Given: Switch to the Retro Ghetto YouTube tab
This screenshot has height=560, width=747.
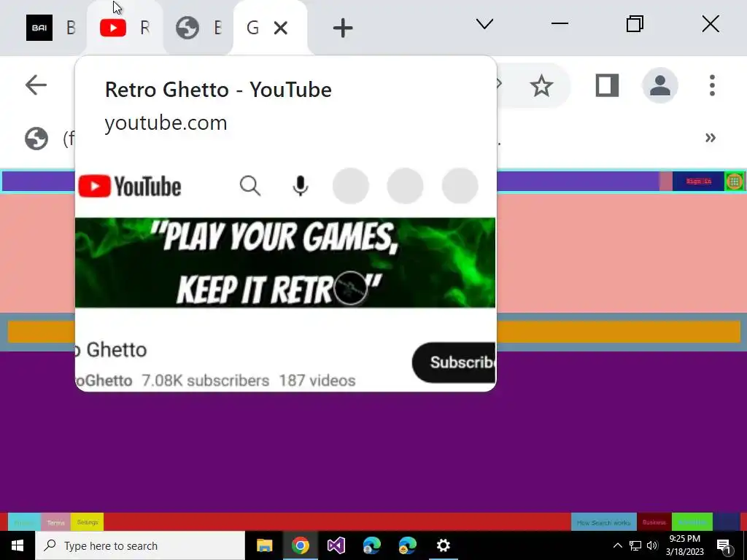Looking at the screenshot, I should point(125,28).
